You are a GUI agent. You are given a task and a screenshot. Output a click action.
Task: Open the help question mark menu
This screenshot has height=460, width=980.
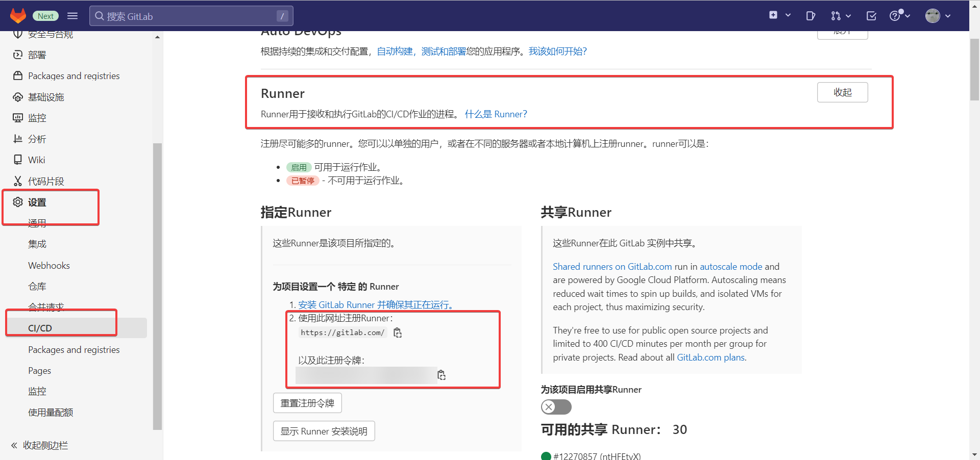click(899, 16)
